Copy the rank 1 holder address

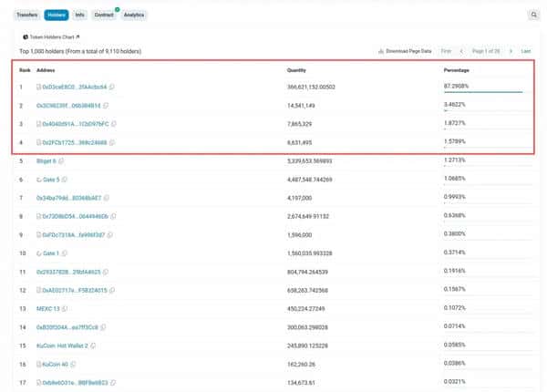tap(111, 88)
